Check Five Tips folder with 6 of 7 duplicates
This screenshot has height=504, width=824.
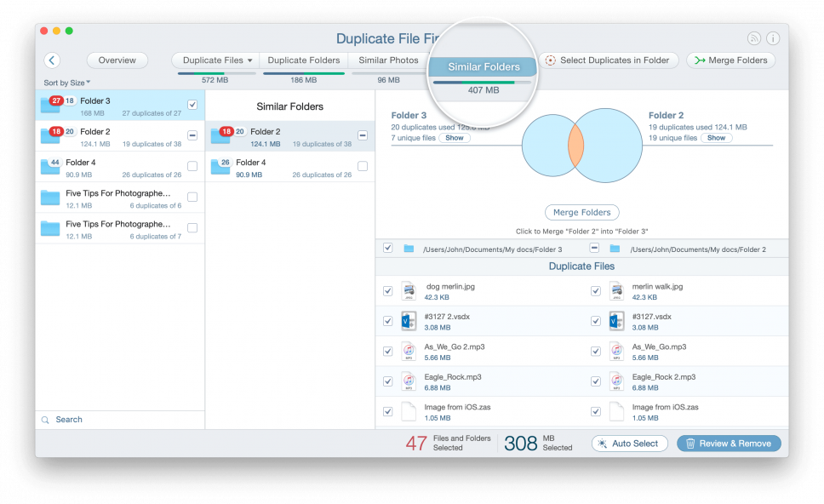coord(192,228)
